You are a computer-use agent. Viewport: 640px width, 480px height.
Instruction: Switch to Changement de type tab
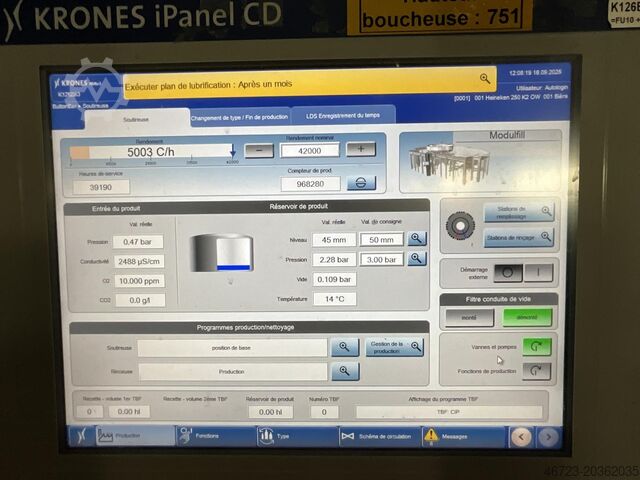coord(240,117)
